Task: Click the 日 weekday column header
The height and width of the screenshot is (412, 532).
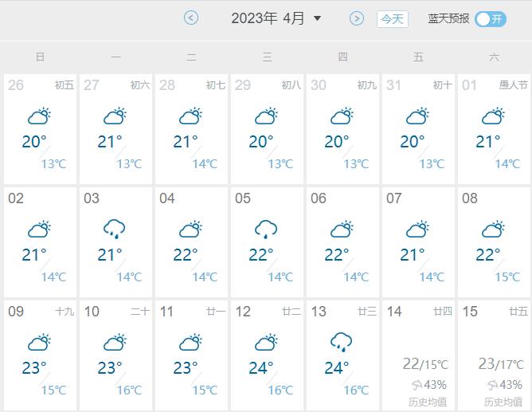Action: click(x=40, y=57)
